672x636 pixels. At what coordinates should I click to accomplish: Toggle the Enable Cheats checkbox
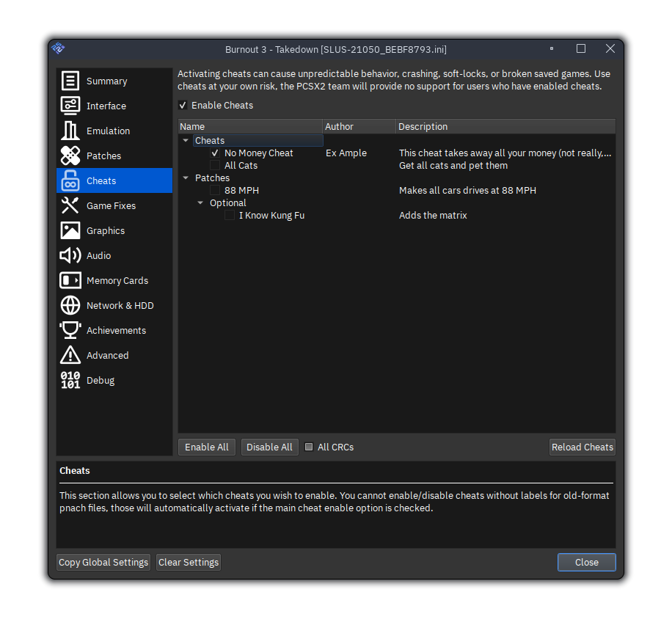click(183, 106)
